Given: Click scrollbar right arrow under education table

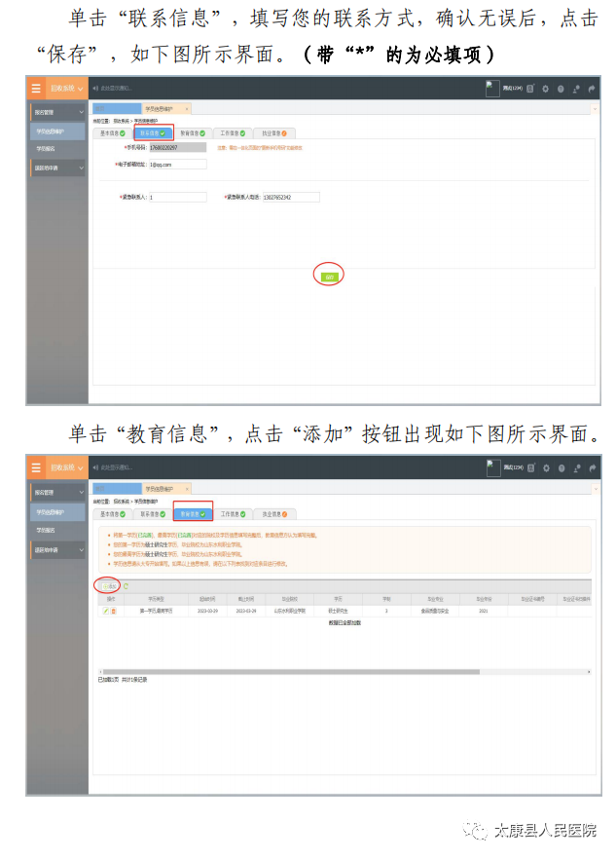Looking at the screenshot, I should coord(589,671).
